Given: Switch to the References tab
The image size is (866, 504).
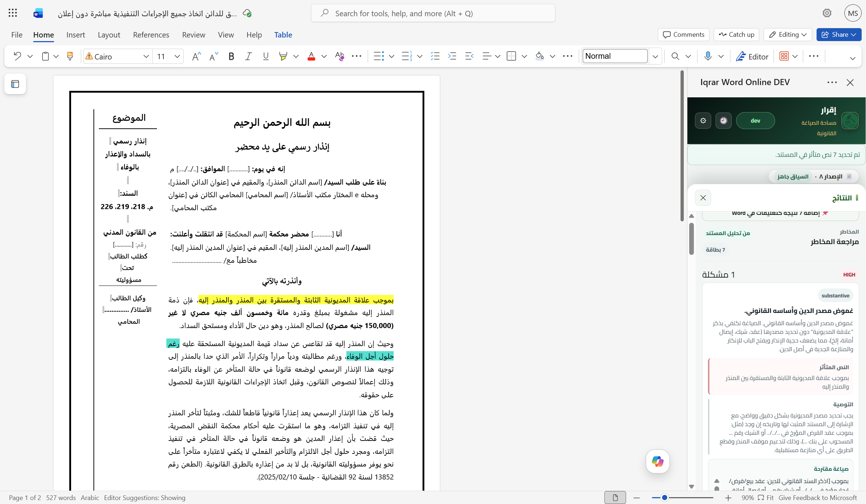Looking at the screenshot, I should click(151, 35).
